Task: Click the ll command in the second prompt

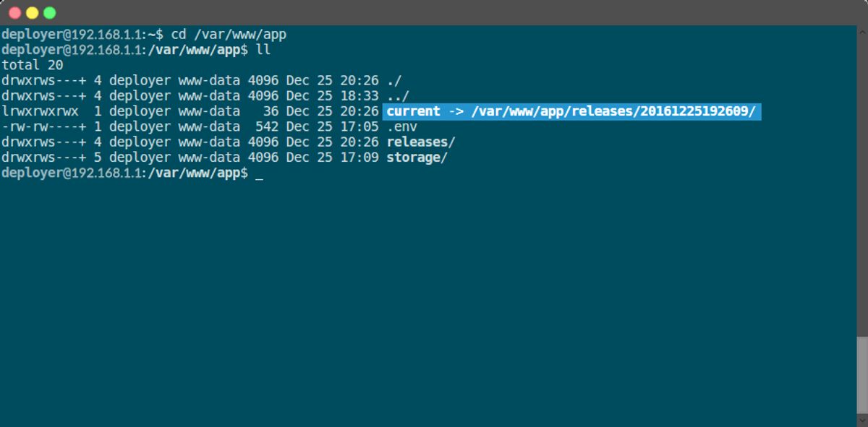Action: (x=264, y=49)
